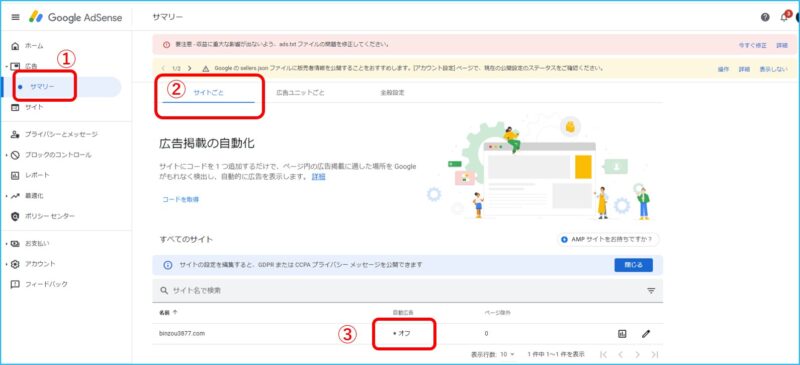The image size is (800, 365).
Task: Click the プライバシーとメッセージ person icon
Action: point(15,134)
